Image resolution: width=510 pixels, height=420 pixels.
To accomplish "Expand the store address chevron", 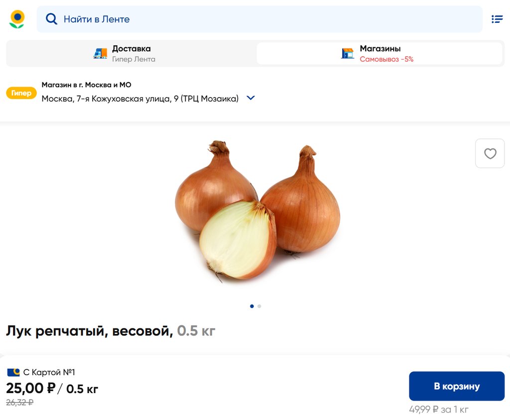I will point(251,98).
